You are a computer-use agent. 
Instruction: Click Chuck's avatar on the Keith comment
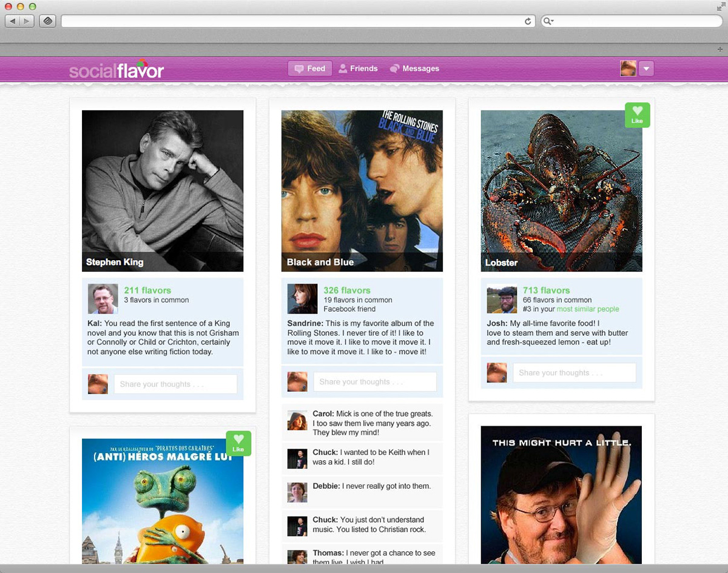point(297,458)
